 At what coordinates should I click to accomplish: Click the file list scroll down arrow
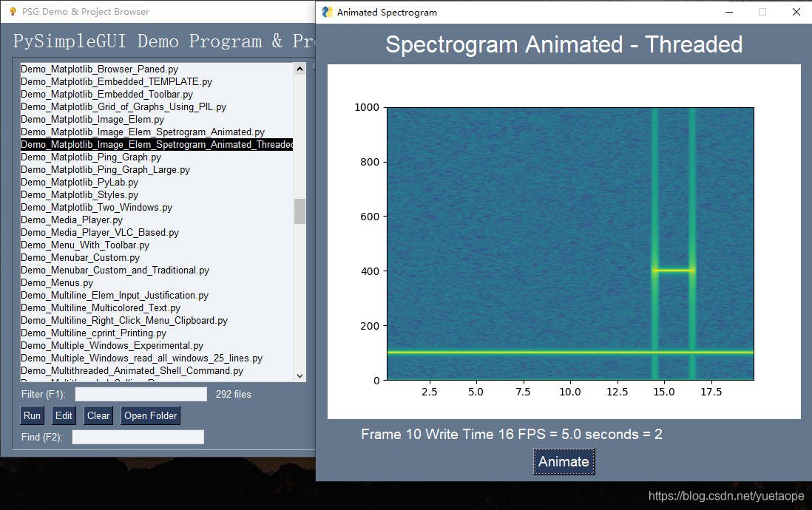[x=300, y=376]
